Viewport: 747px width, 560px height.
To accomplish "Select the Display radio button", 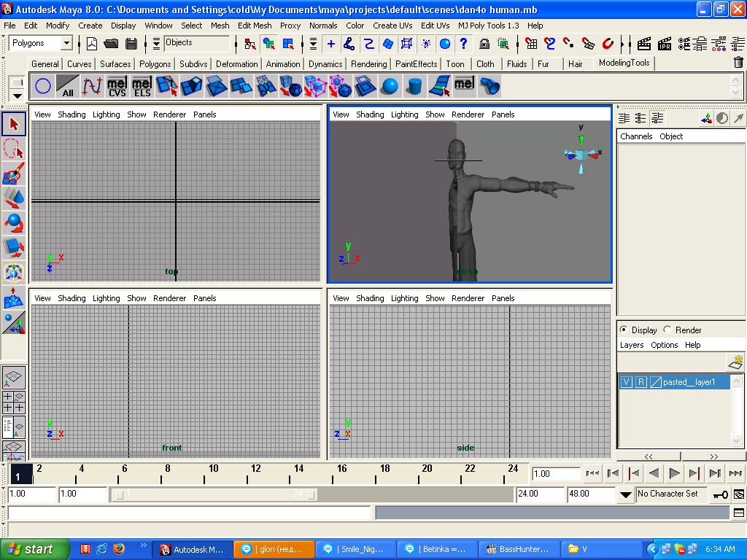I will coord(624,330).
